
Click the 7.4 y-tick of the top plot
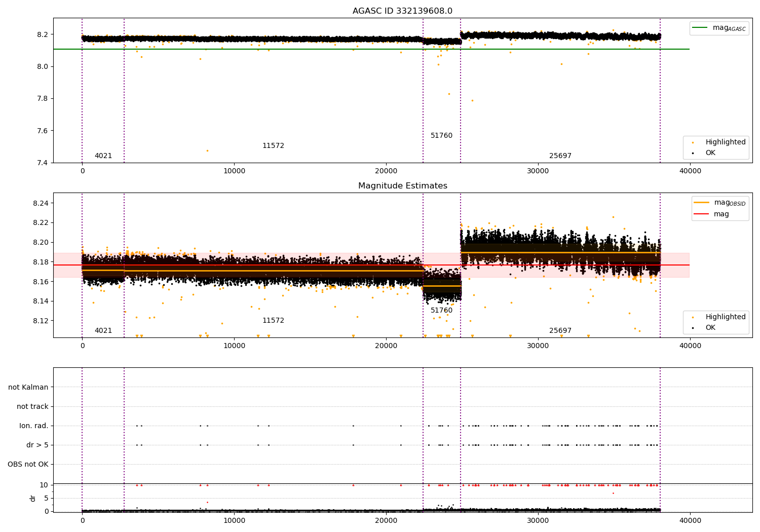coord(43,163)
